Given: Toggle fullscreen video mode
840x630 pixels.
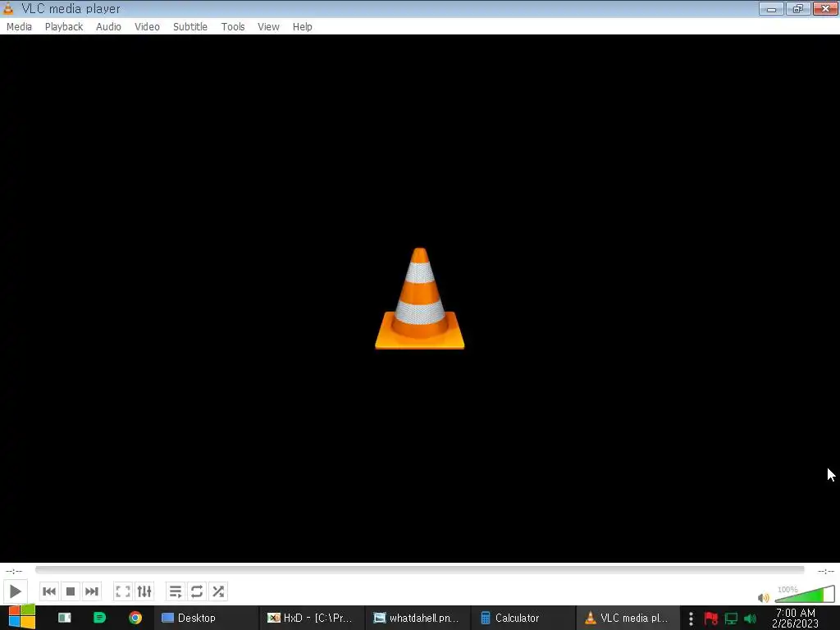Looking at the screenshot, I should click(x=123, y=591).
